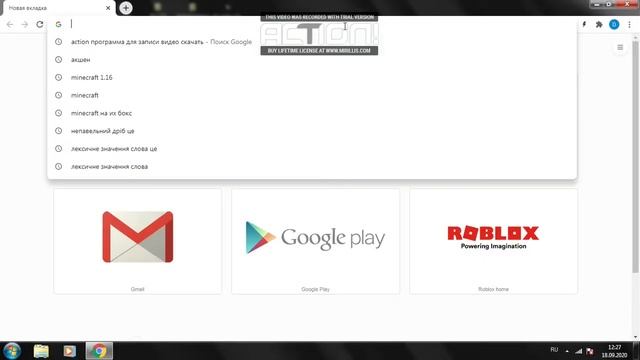Select the Новая вкладка tab

pyautogui.click(x=58, y=8)
